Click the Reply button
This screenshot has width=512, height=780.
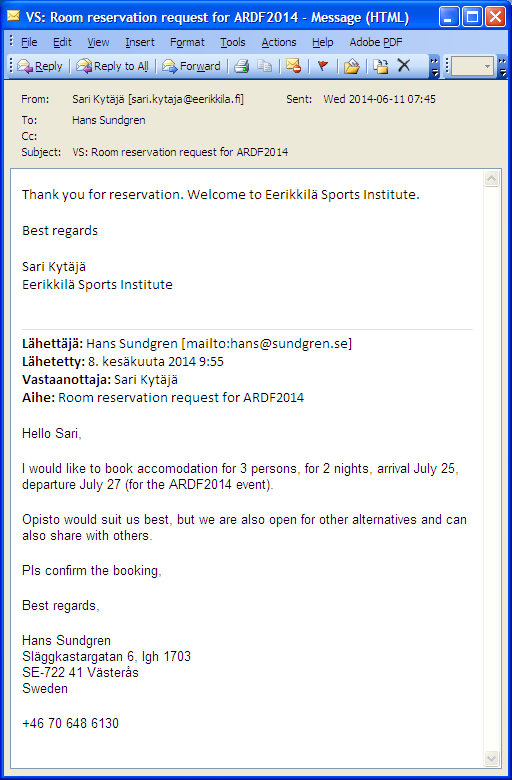tap(40, 66)
